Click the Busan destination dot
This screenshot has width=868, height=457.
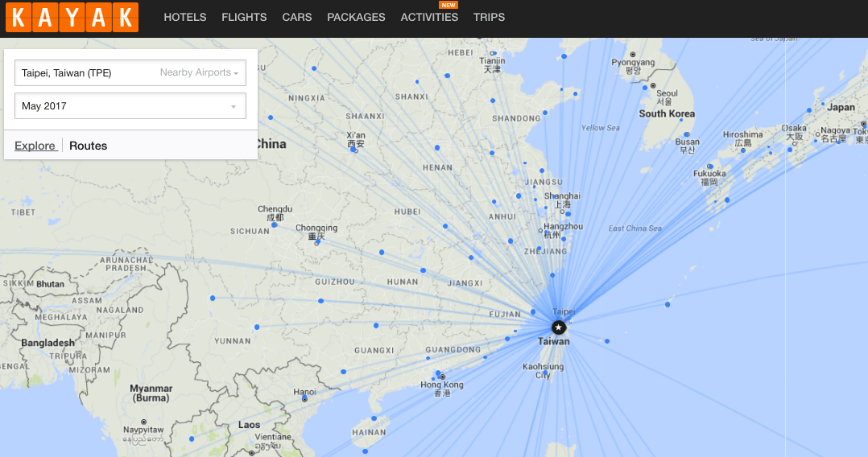pos(686,135)
